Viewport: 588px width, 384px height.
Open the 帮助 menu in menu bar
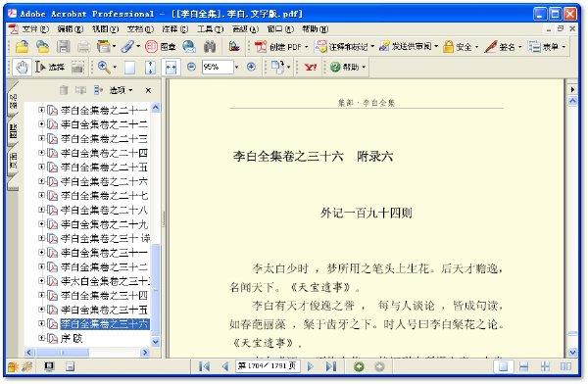[x=315, y=28]
